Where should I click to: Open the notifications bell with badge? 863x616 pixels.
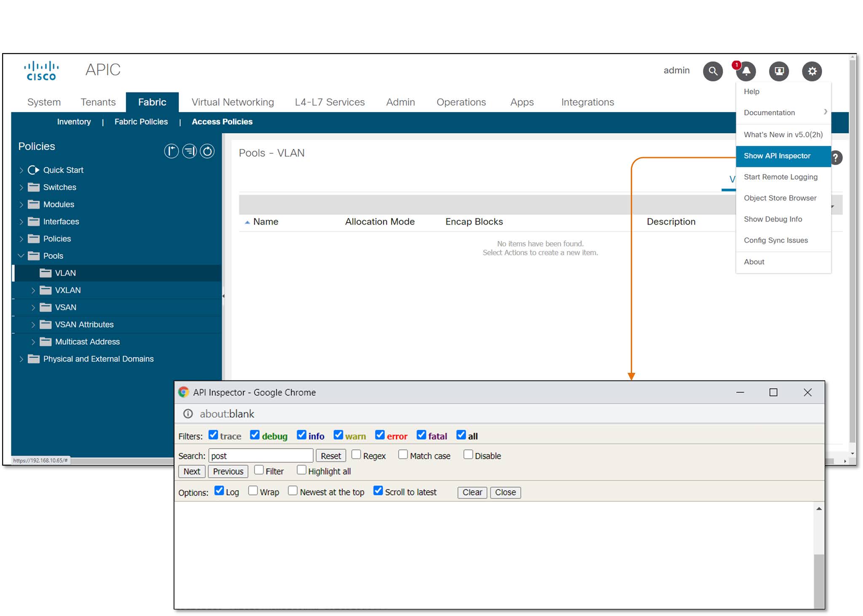pyautogui.click(x=745, y=72)
